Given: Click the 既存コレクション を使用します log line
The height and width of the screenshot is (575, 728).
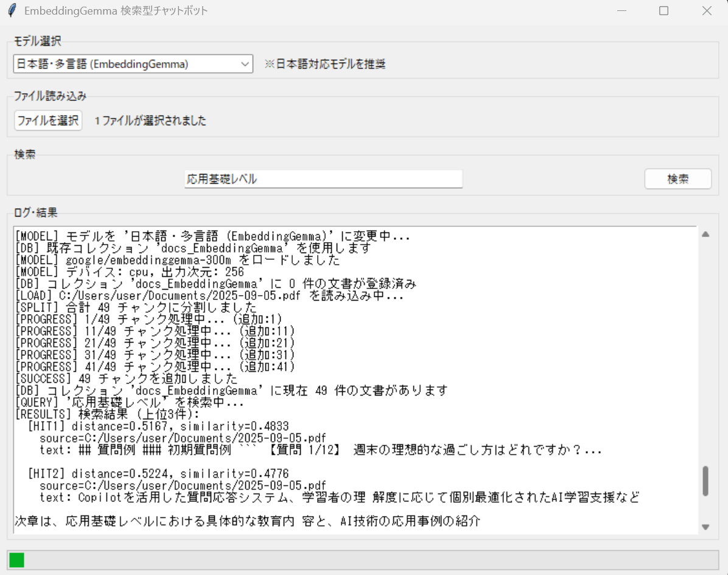Looking at the screenshot, I should (193, 248).
